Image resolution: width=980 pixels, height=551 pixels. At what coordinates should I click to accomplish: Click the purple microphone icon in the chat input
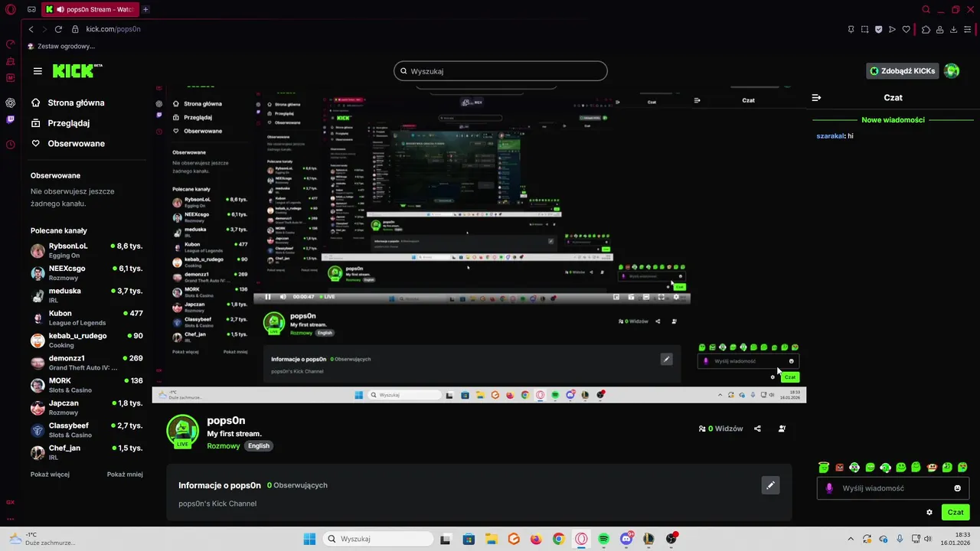(829, 488)
